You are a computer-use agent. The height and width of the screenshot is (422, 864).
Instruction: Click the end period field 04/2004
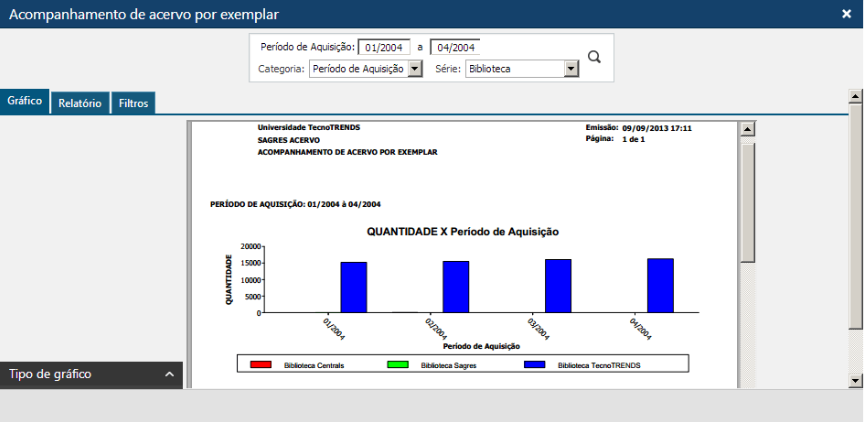[x=455, y=47]
